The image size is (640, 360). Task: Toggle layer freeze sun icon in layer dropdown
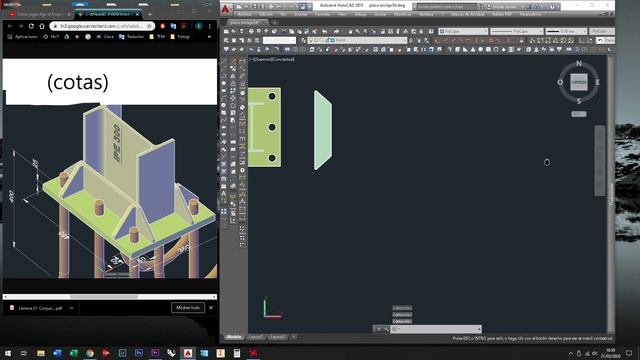point(317,40)
